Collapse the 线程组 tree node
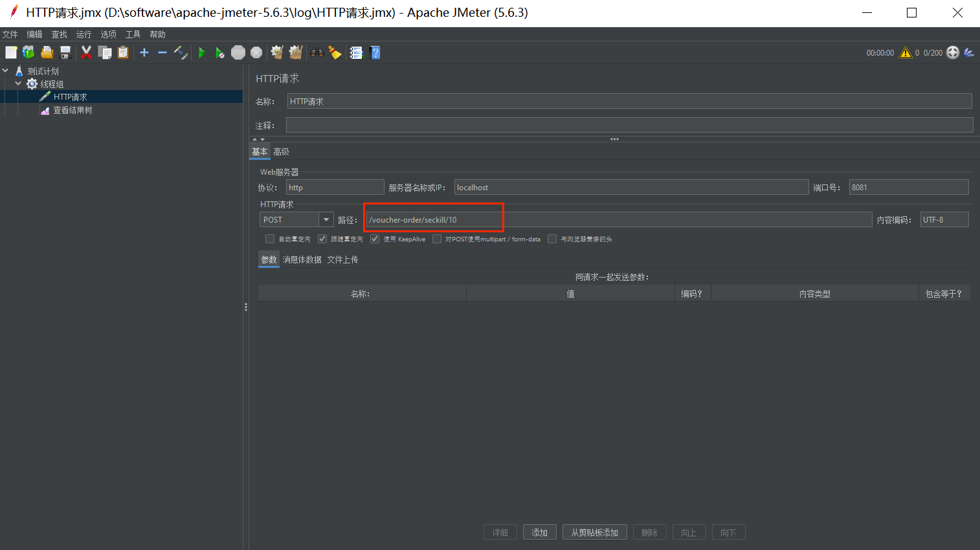This screenshot has width=980, height=550. tap(18, 83)
